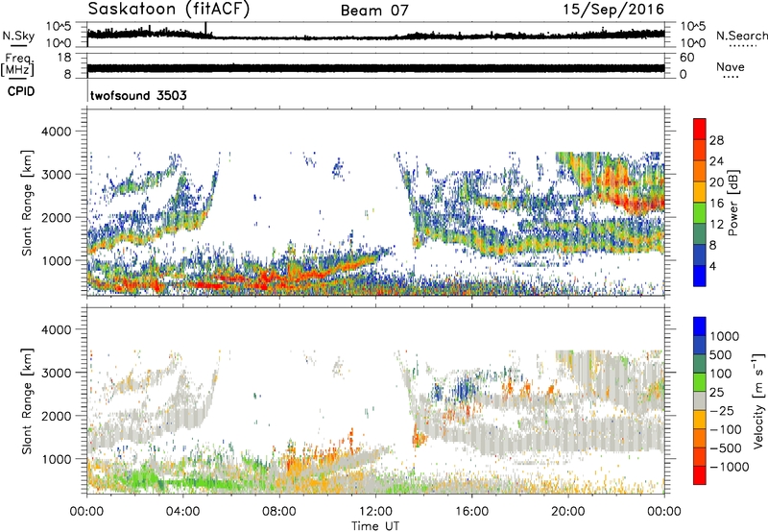The height and width of the screenshot is (532, 768).
Task: Click the black frequency band in Freq. panel
Action: 375,68
